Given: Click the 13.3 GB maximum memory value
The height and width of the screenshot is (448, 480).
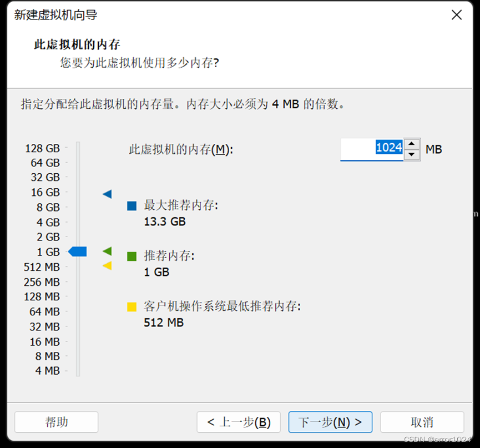Looking at the screenshot, I should (165, 222).
